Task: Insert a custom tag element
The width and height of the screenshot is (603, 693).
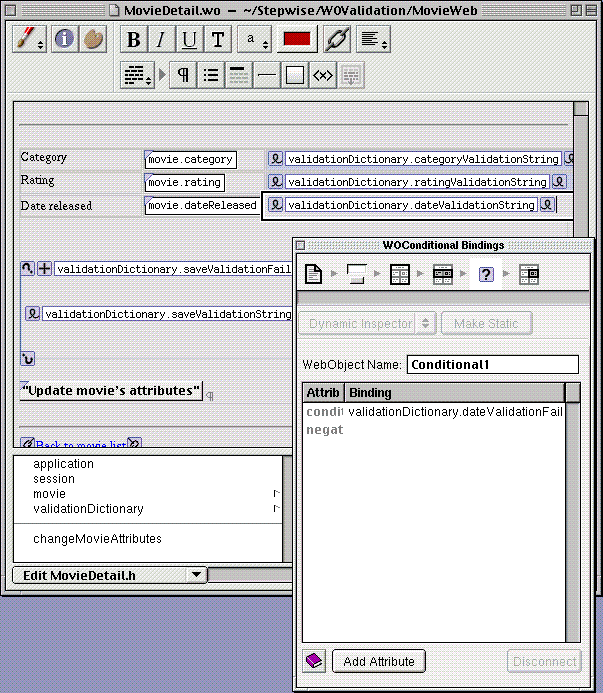Action: (322, 75)
